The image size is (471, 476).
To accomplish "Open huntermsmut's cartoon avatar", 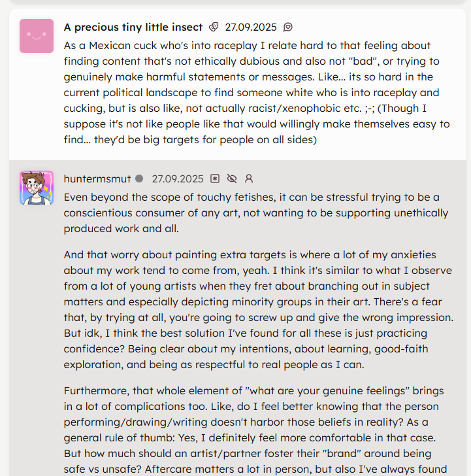I will tap(37, 188).
